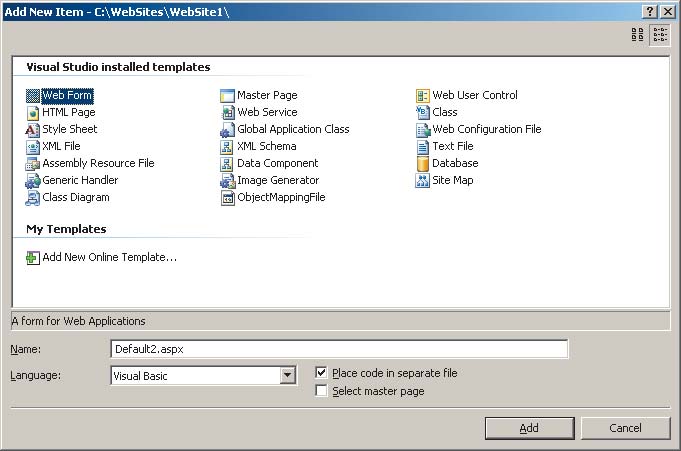
Task: Select the Database template icon
Action: click(423, 163)
